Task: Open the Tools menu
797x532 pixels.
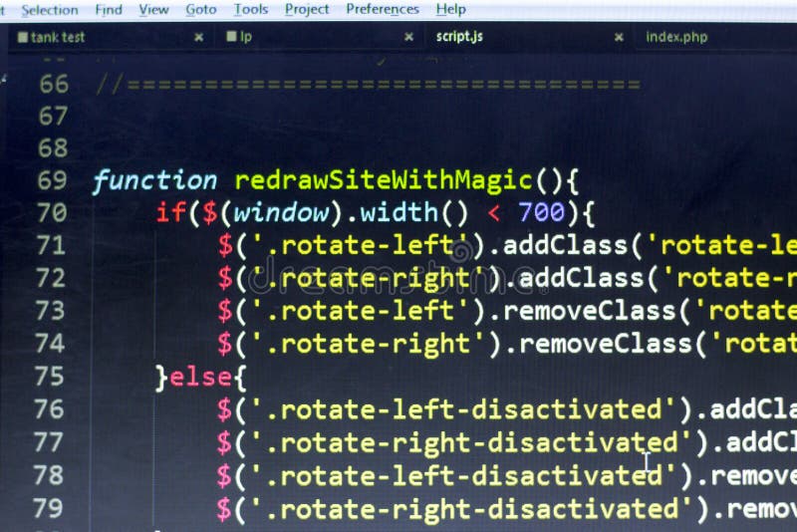Action: point(251,9)
